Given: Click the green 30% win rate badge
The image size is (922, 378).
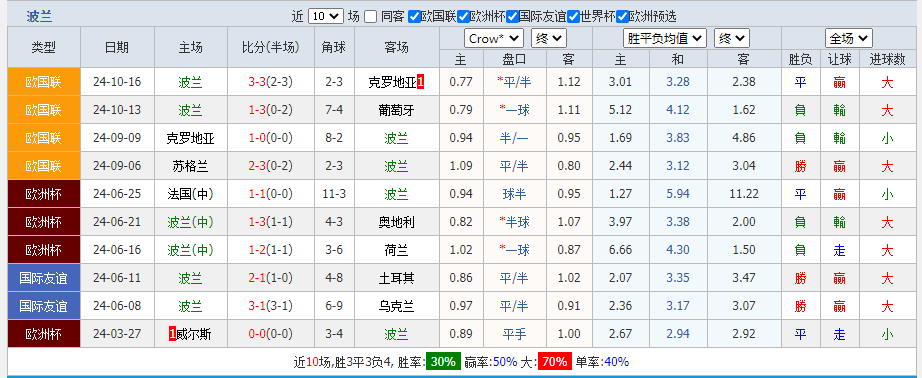Looking at the screenshot, I should pyautogui.click(x=443, y=362).
